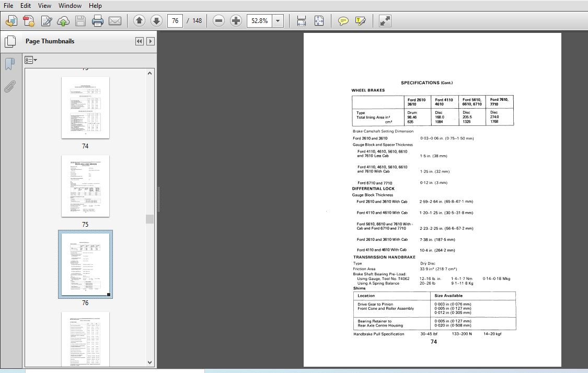Click the fit width scrolling icon
This screenshot has height=373, width=588.
pyautogui.click(x=302, y=20)
